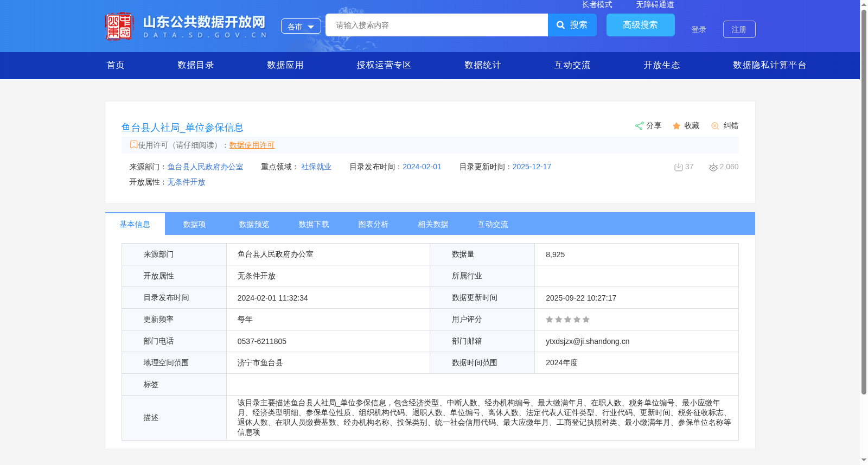Click the share icon next to 分享
This screenshot has height=465, width=868.
(x=639, y=126)
